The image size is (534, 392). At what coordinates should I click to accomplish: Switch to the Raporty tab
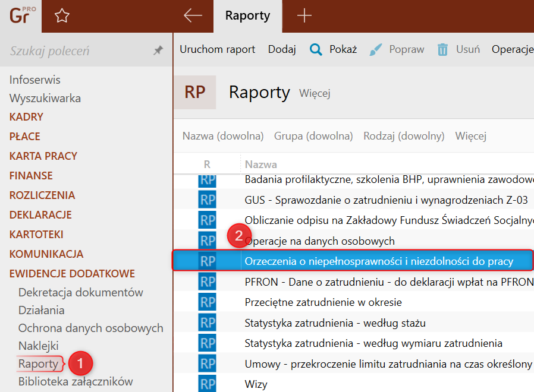pos(247,16)
